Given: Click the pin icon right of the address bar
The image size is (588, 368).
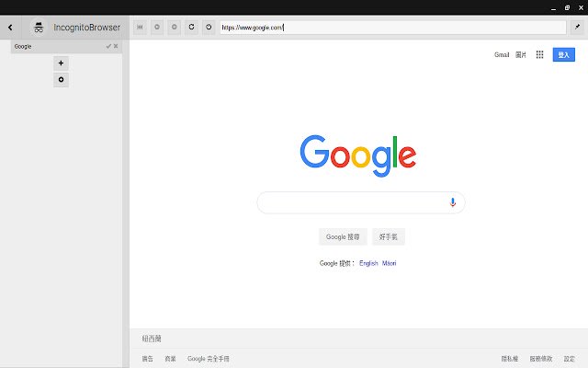Looking at the screenshot, I should click(577, 27).
